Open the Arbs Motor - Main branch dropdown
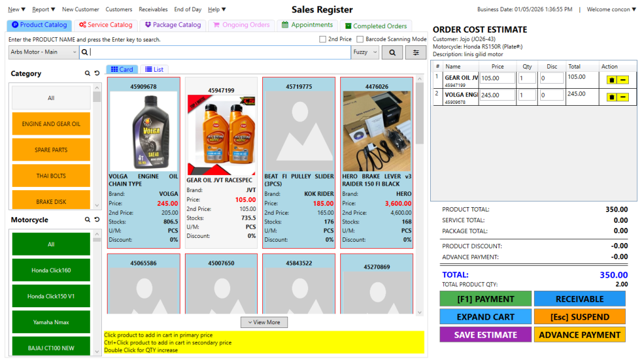 (43, 52)
